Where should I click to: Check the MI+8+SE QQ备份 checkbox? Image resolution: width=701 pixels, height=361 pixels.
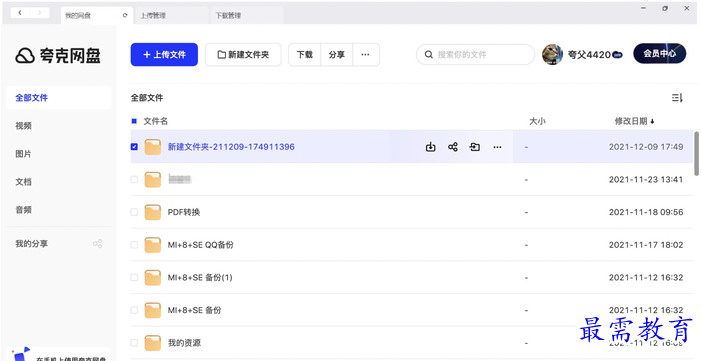[134, 245]
